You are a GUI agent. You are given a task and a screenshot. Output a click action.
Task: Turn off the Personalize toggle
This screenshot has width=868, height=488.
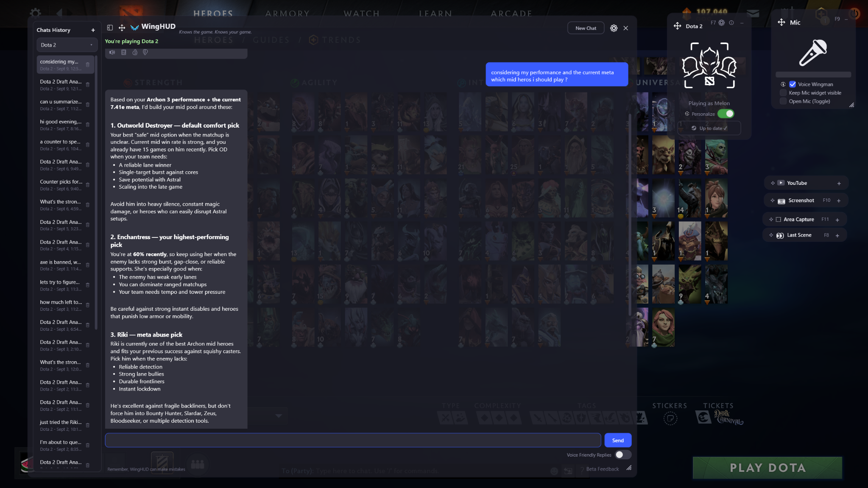(726, 114)
